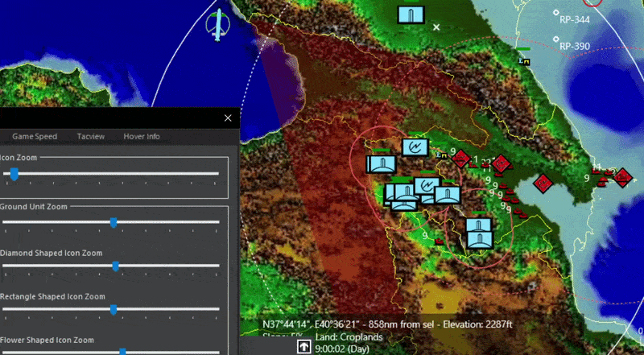
Task: Click the Ground Unit Zoom slider handle
Action: click(114, 223)
